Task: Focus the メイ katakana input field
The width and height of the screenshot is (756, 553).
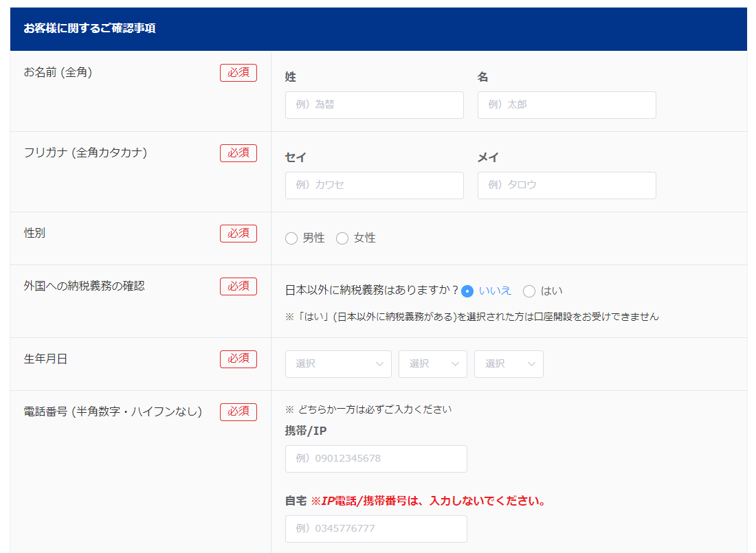Action: coord(566,185)
